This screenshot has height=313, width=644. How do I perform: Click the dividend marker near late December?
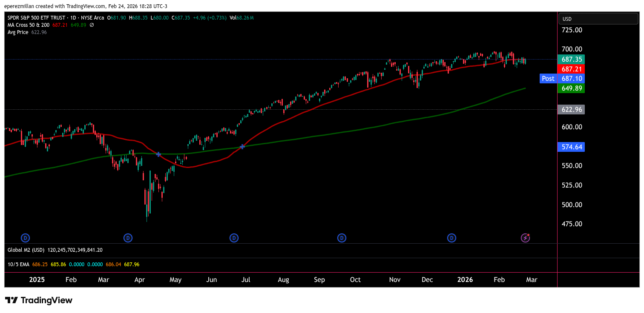(x=451, y=238)
